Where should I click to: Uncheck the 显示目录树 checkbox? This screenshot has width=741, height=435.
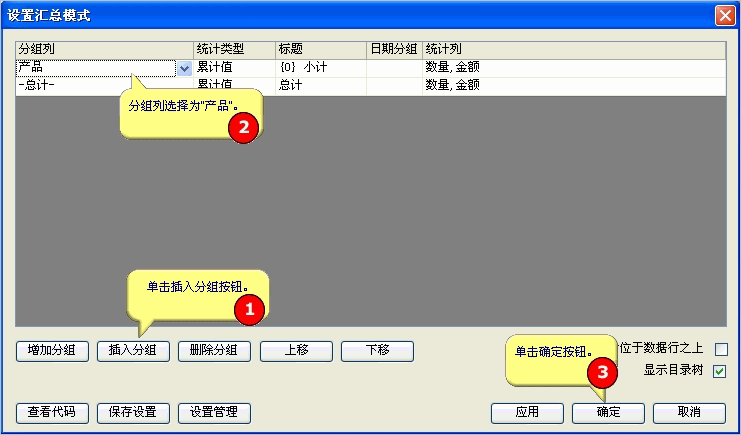tap(720, 371)
